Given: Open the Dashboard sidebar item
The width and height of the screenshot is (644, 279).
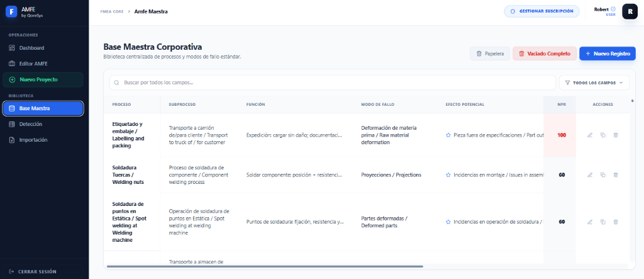Looking at the screenshot, I should 43,48.
